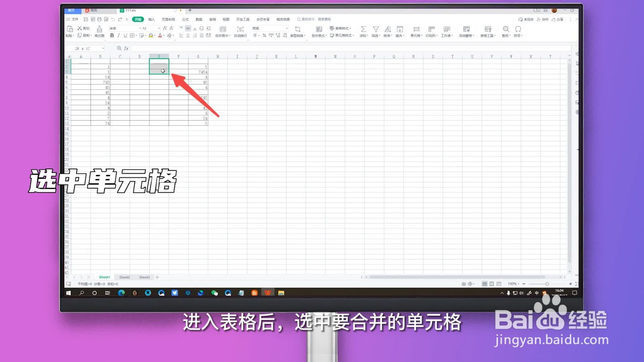Screen dimensions: 644x362
Task: Toggle bold formatting with the B button
Action: tap(112, 35)
